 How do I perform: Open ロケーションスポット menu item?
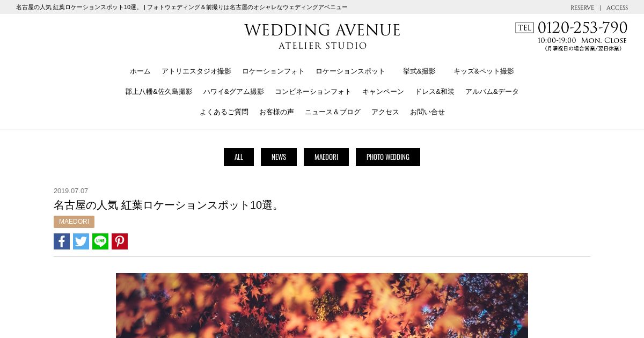coord(350,71)
